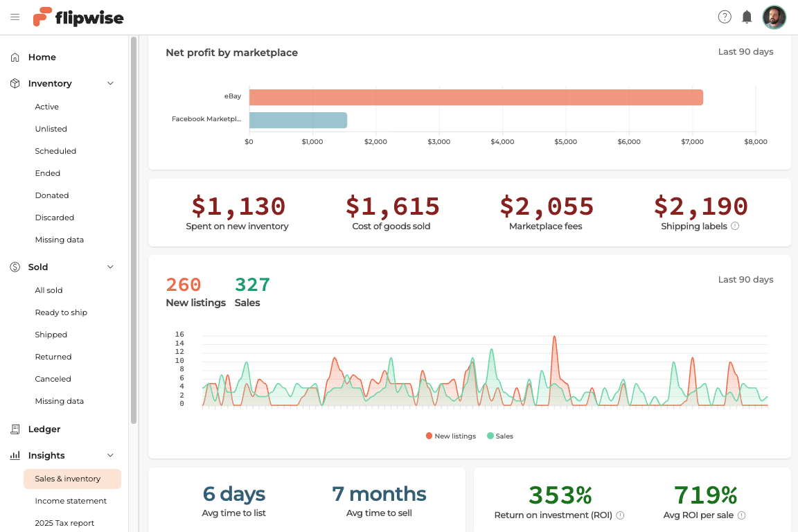798x532 pixels.
Task: Open All sold items
Action: [x=49, y=290]
